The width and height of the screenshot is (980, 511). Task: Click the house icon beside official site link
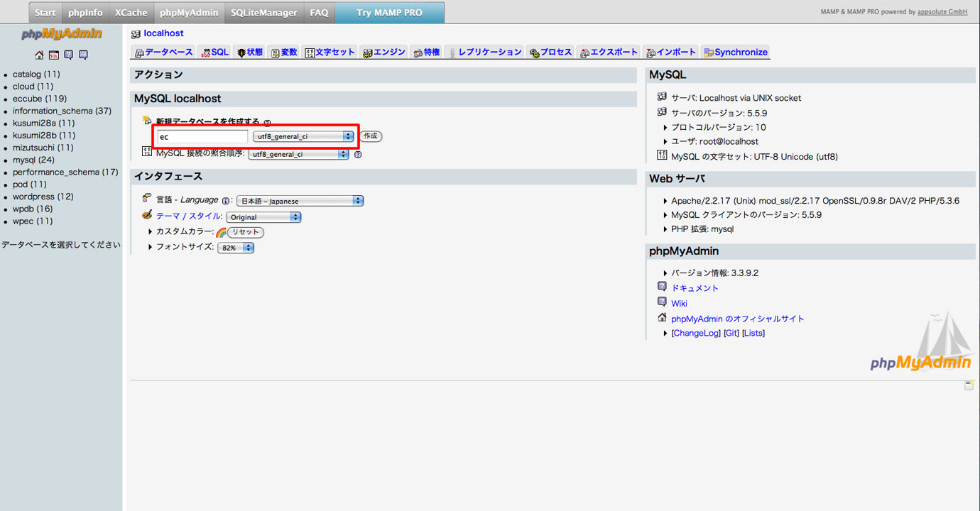pos(662,317)
